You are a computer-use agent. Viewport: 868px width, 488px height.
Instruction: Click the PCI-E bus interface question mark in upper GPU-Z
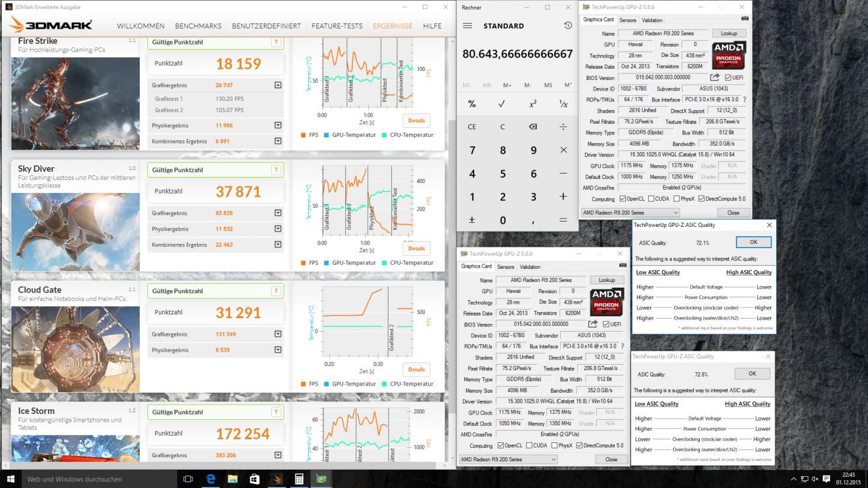(x=744, y=99)
